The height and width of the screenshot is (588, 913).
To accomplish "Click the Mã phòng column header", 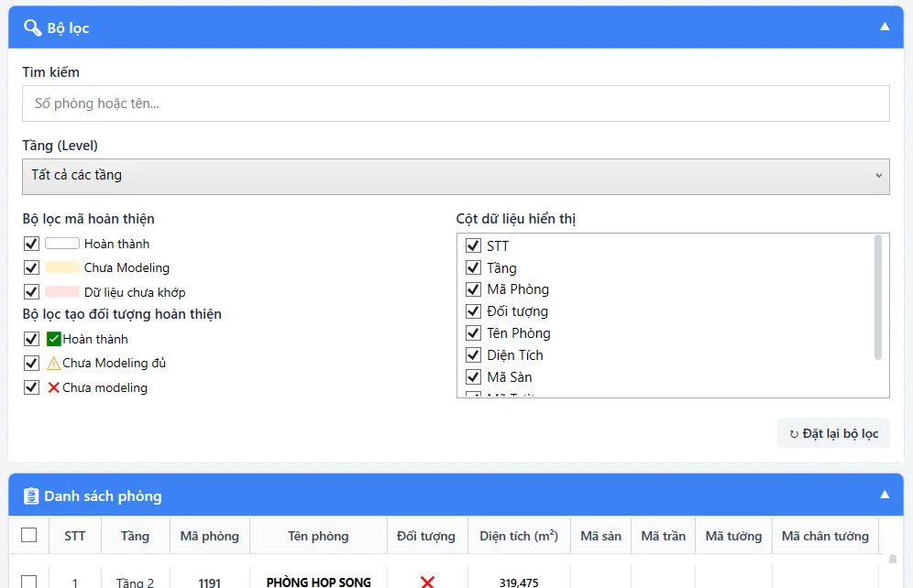I will [x=210, y=536].
